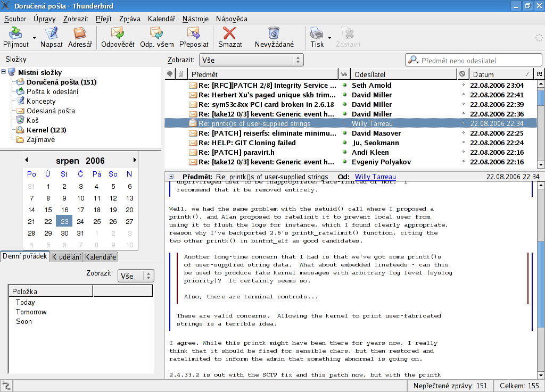Open the Úpravy menu
Viewport: 545px width, 392px height.
tap(45, 19)
